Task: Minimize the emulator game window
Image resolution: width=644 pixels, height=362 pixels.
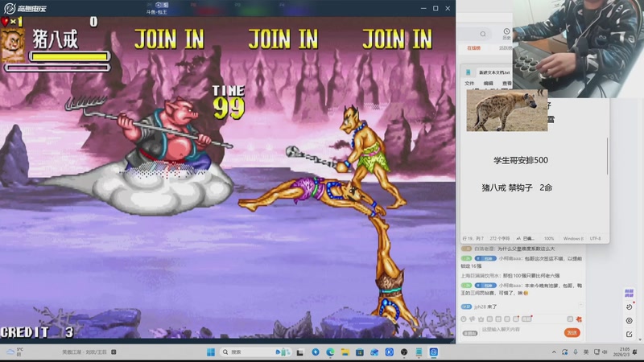Action: coord(423,8)
